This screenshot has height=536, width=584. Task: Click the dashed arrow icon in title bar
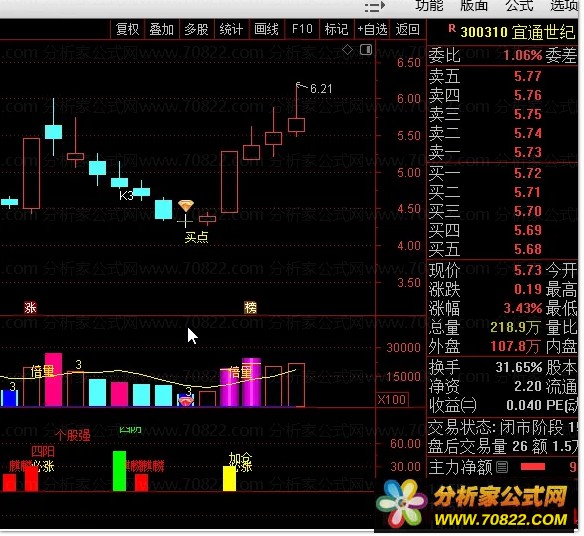click(x=375, y=7)
